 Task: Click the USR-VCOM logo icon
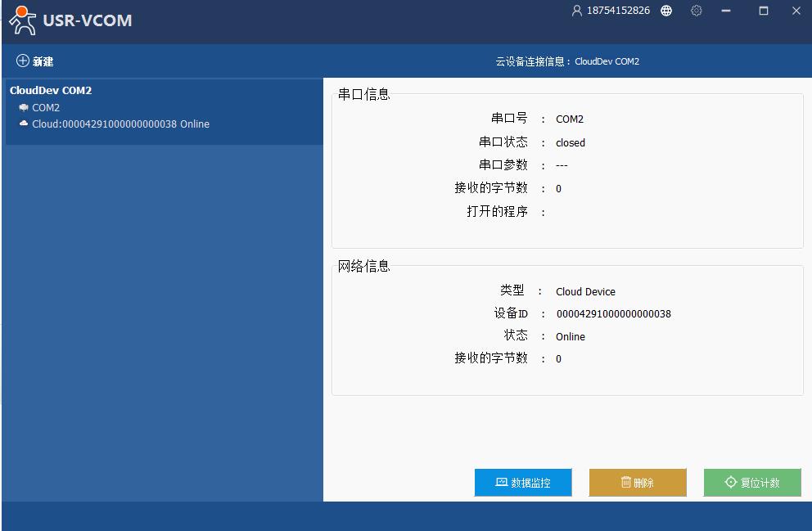coord(22,20)
